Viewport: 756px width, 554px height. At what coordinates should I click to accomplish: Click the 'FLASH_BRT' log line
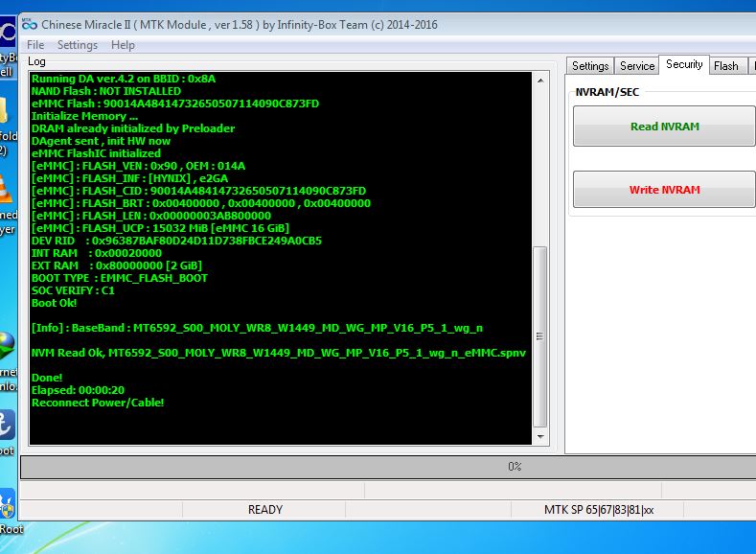(x=201, y=203)
